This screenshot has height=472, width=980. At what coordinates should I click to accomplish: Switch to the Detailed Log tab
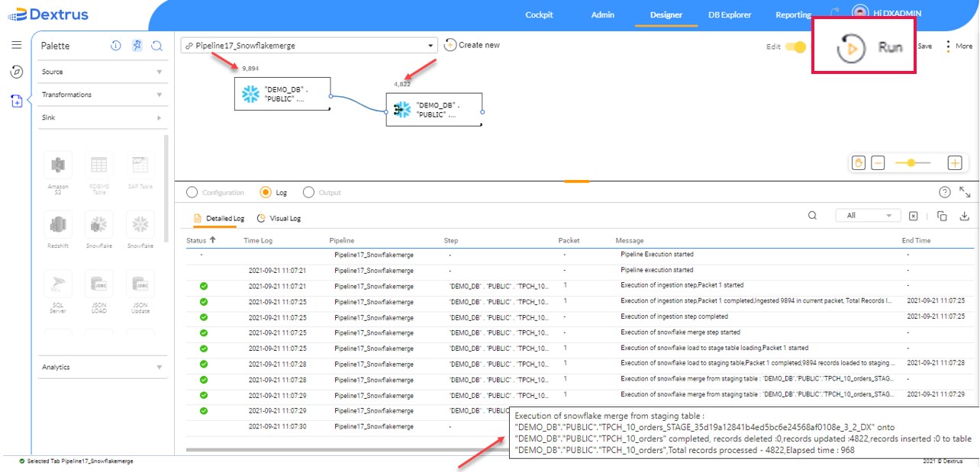pyautogui.click(x=220, y=218)
